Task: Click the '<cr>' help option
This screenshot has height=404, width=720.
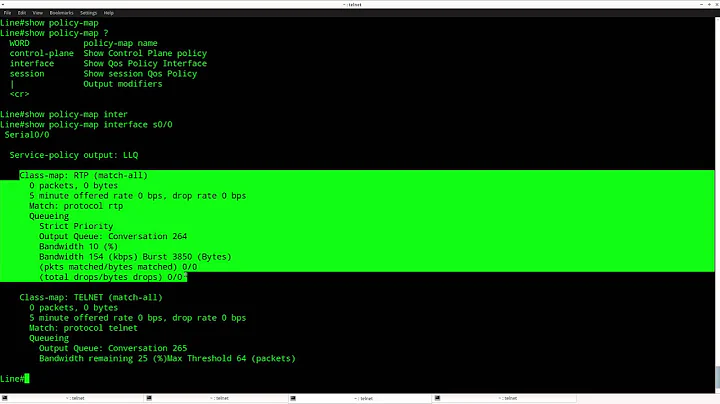Action: [x=19, y=94]
